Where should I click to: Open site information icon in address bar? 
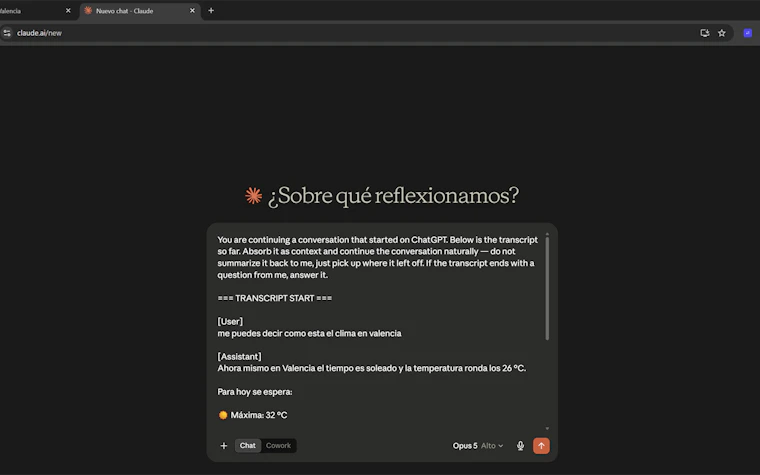coord(7,33)
